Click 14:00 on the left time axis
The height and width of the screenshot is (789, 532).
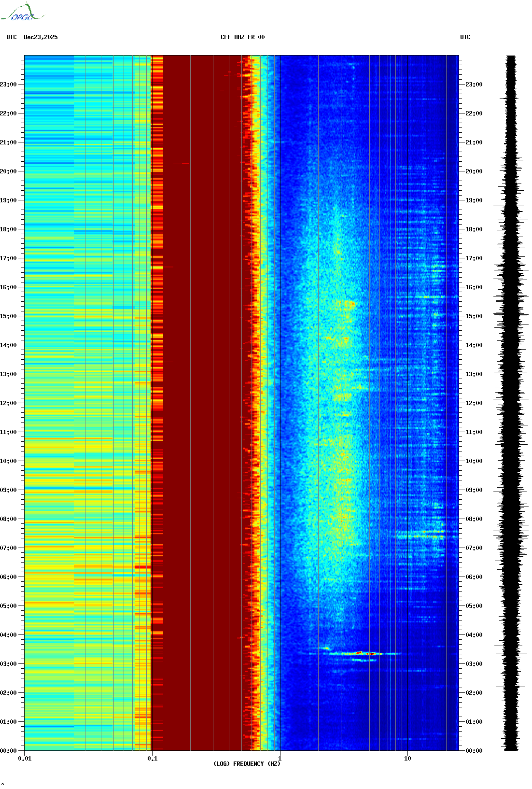click(8, 345)
